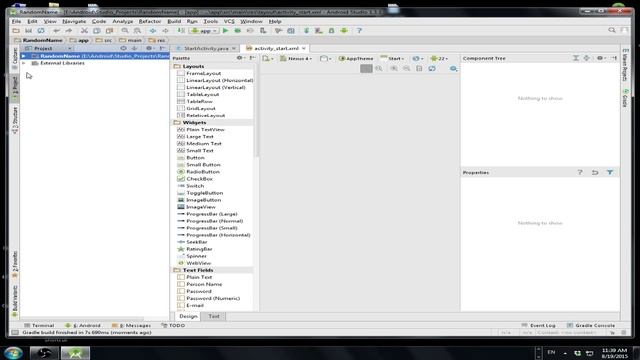Click the AppTheme theme button
640x360 pixels.
[356, 59]
